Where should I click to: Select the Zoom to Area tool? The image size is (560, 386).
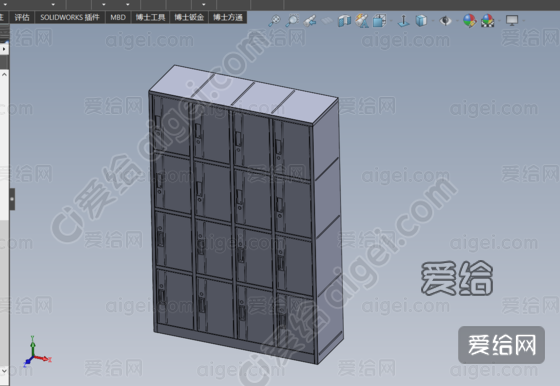(292, 21)
